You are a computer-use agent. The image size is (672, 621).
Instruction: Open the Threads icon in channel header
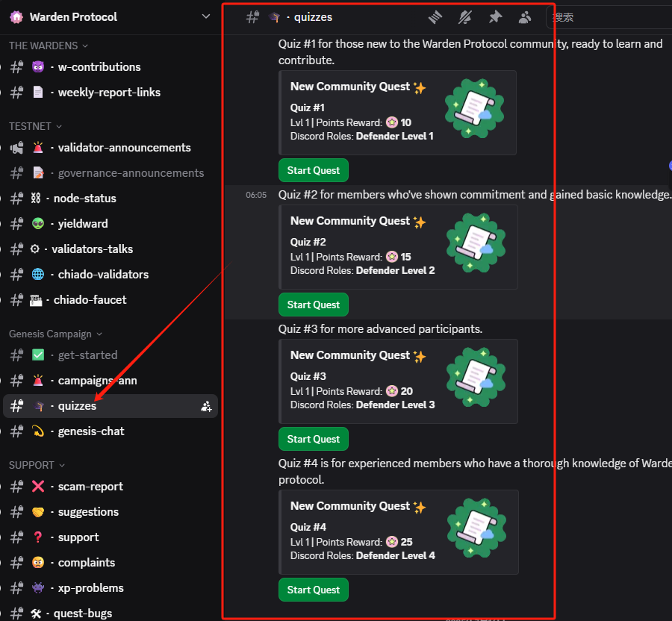click(435, 17)
